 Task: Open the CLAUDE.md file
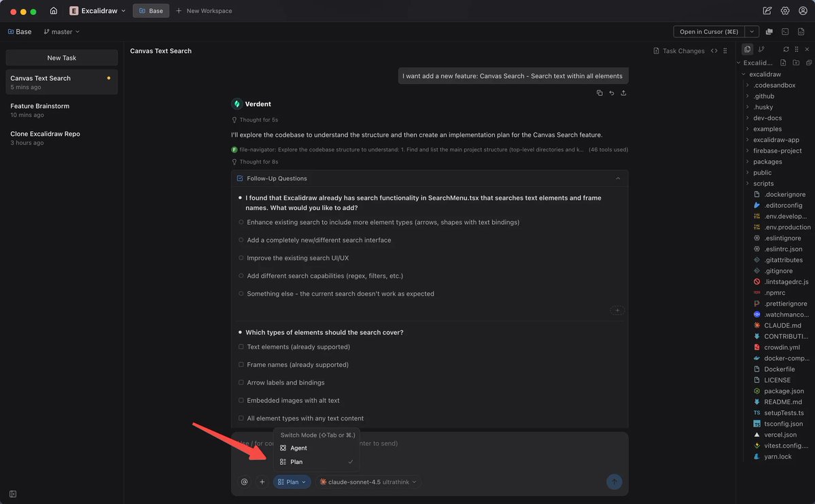coord(782,325)
